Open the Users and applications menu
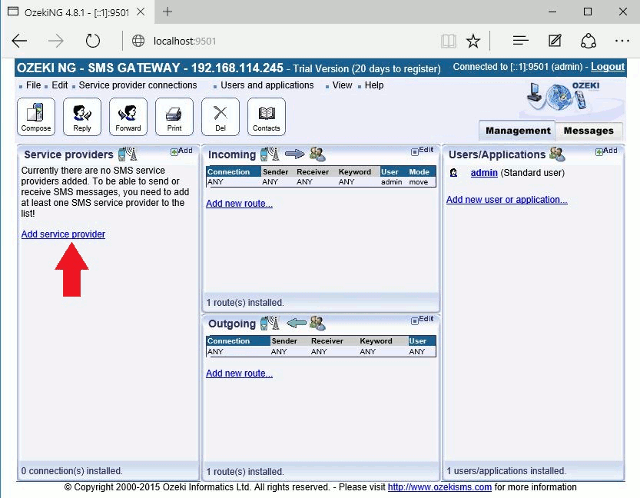 point(267,86)
